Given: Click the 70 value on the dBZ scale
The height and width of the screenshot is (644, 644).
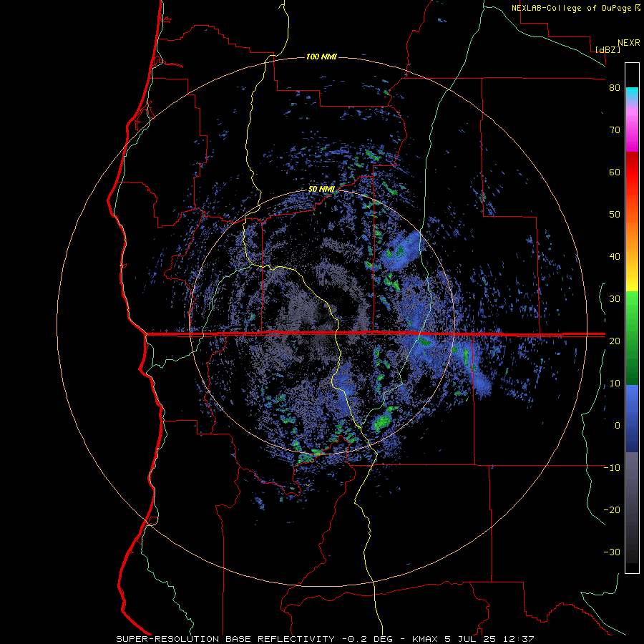Looking at the screenshot, I should pyautogui.click(x=615, y=130).
